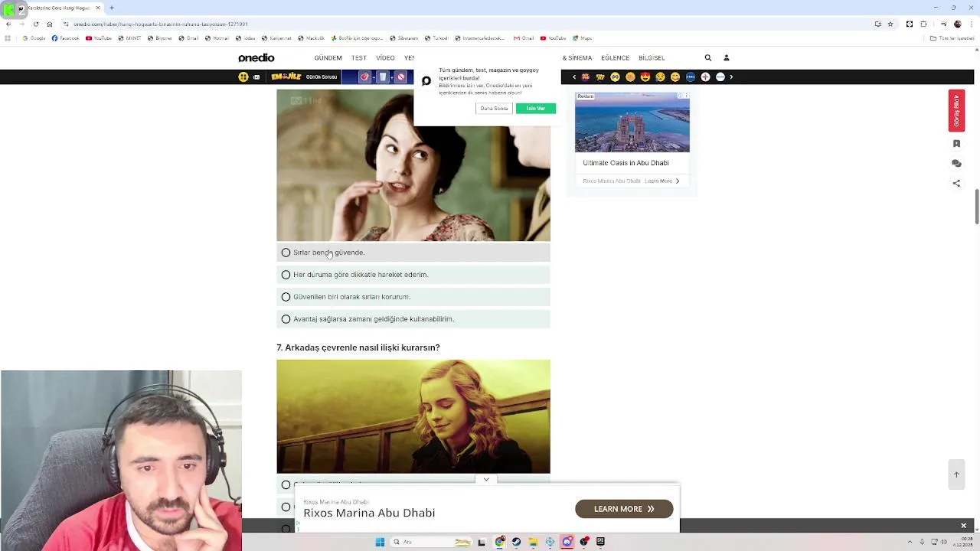Click the yellow smiley face in black bar
This screenshot has height=551, width=980.
coord(243,77)
